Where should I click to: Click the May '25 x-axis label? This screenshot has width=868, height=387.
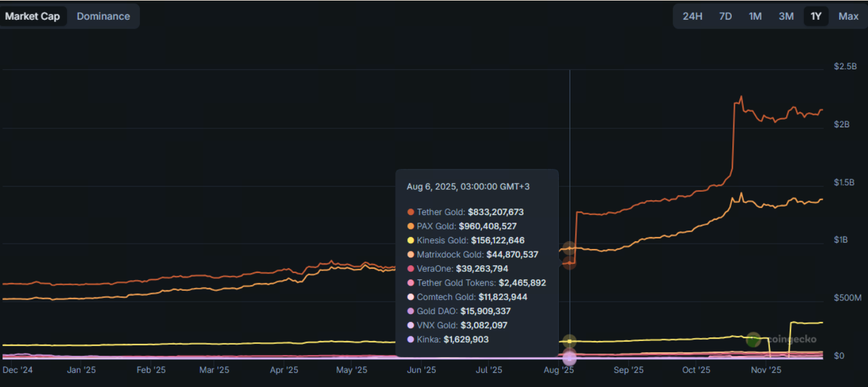click(352, 370)
